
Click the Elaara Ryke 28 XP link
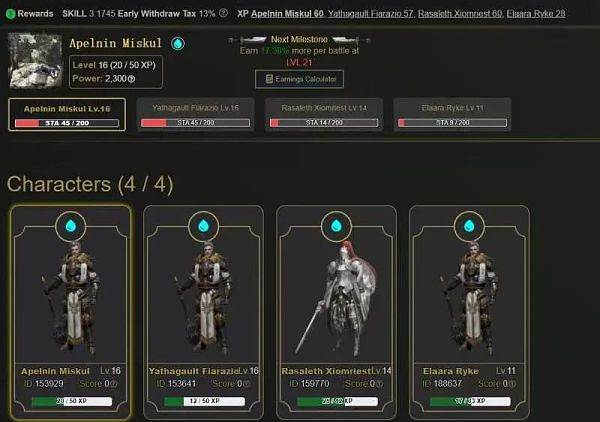536,14
